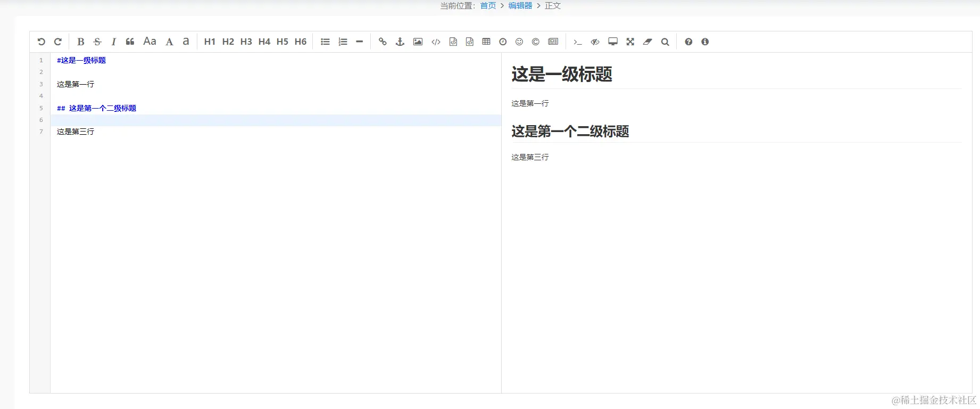Convert selection to uppercase (A icon)
980x409 pixels.
(x=169, y=42)
